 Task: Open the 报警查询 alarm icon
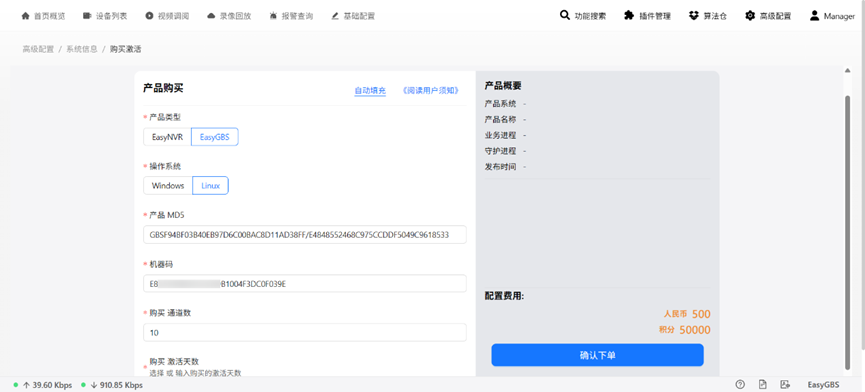(273, 16)
